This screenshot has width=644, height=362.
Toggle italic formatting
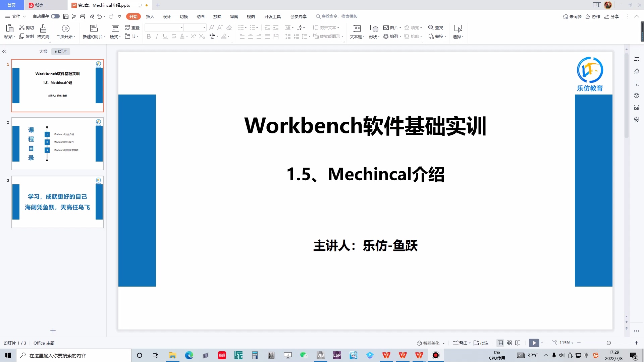[157, 36]
